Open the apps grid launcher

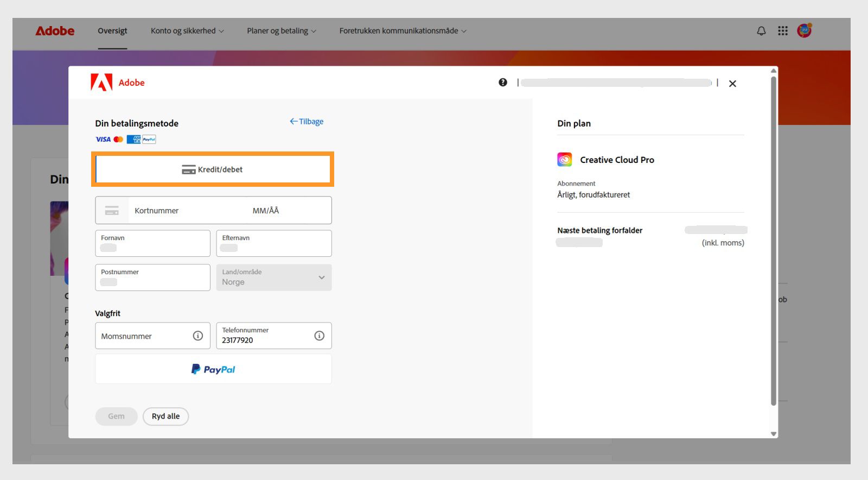[x=782, y=31]
